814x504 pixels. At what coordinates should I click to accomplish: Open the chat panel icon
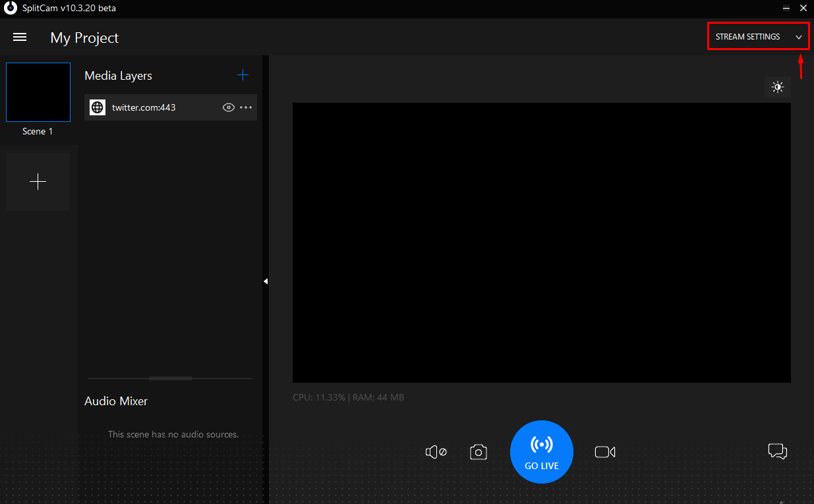777,451
